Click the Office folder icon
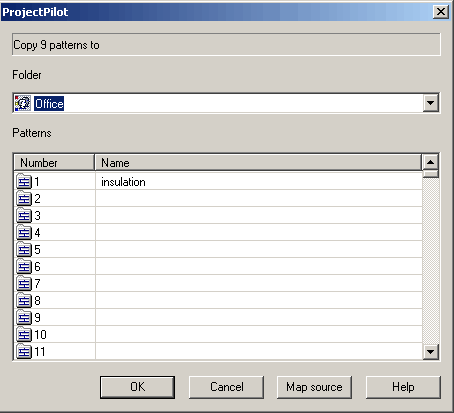454x413 pixels. (23, 103)
